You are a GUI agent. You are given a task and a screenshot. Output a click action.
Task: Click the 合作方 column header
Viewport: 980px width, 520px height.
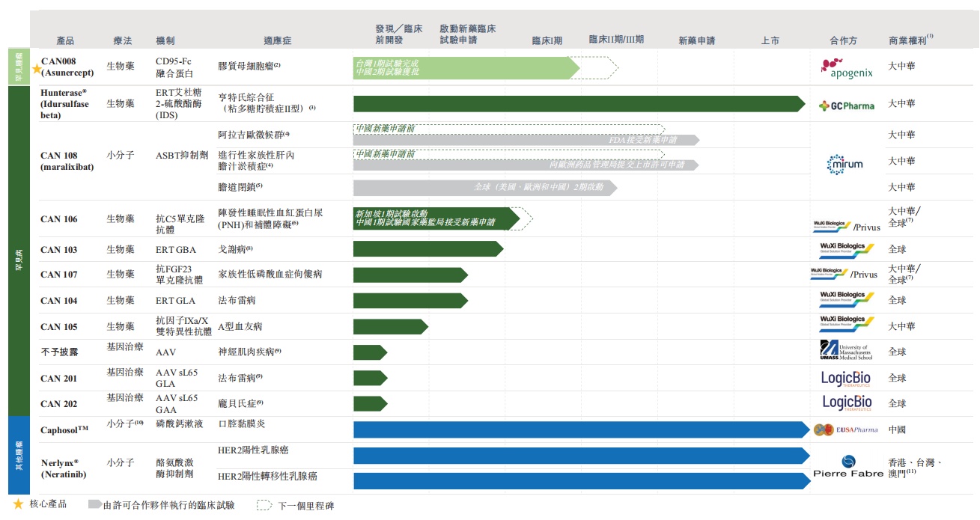843,40
